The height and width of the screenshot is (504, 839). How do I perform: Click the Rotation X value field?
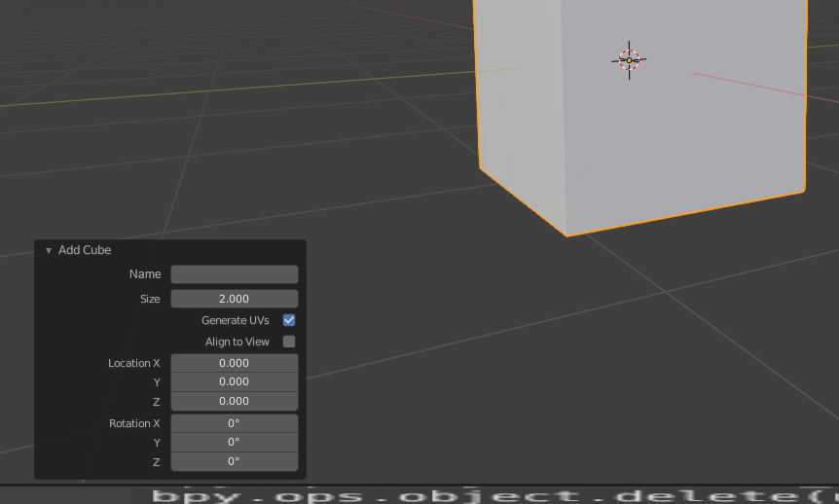tap(235, 423)
